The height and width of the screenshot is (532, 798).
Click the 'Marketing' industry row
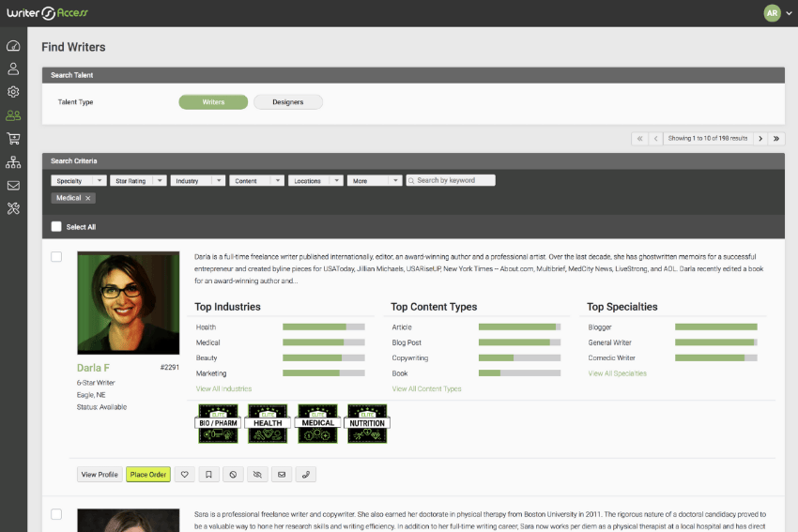[280, 373]
